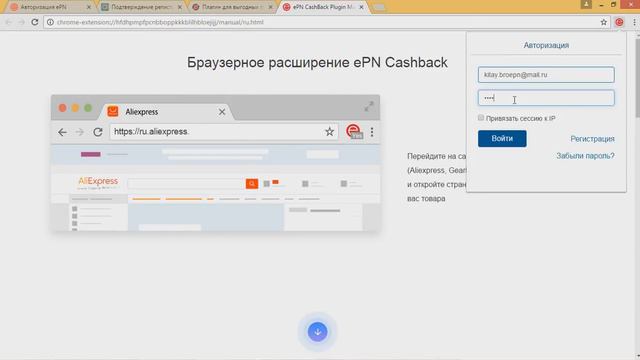Switch to the Плагин для выгодных tab
Image resolution: width=640 pixels, height=360 pixels.
pos(232,7)
